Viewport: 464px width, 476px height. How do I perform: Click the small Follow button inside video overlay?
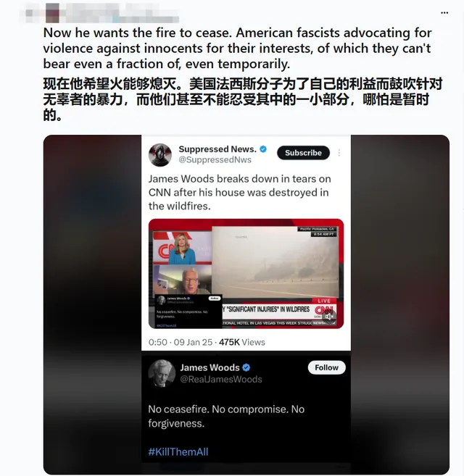(x=215, y=298)
